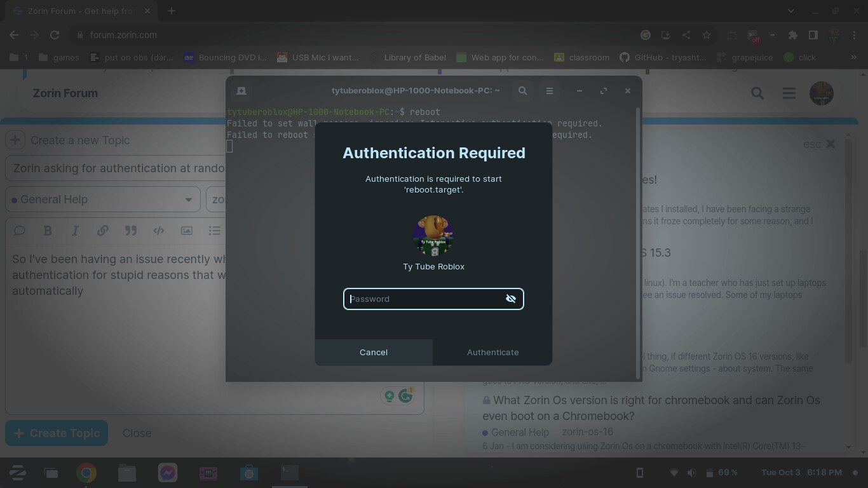Open forum user profile avatar
Screen dimensions: 868x488
click(x=821, y=93)
